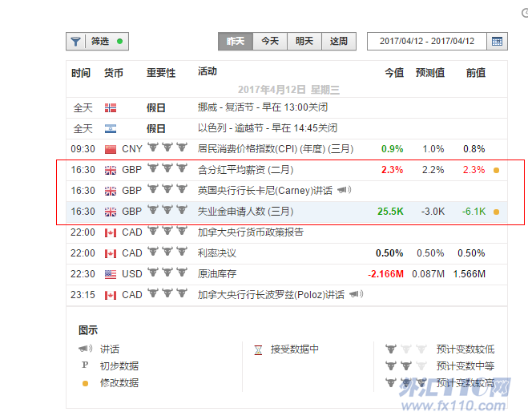
Task: Click the legend hourglass 接受数据中 icon
Action: click(258, 350)
